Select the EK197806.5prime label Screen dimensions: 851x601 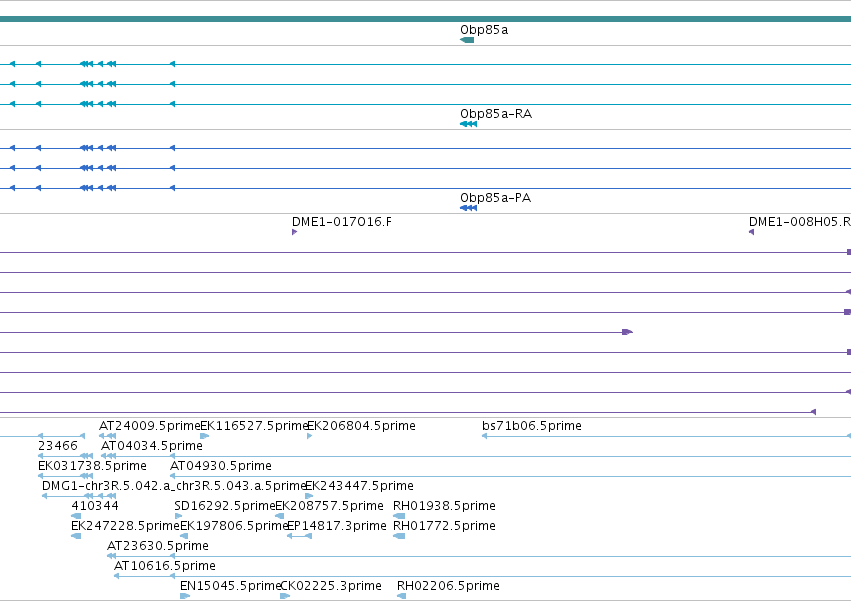point(233,527)
